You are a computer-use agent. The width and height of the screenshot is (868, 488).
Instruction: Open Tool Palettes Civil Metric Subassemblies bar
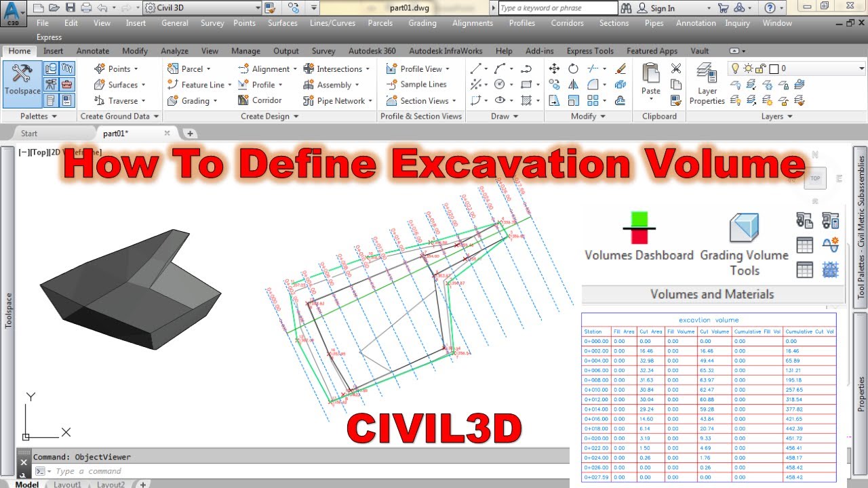tap(861, 227)
